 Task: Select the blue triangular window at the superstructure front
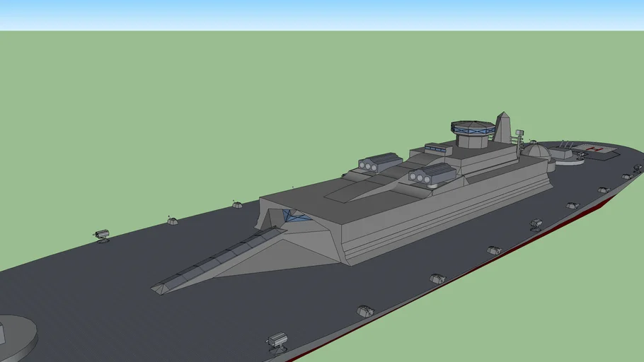point(294,216)
